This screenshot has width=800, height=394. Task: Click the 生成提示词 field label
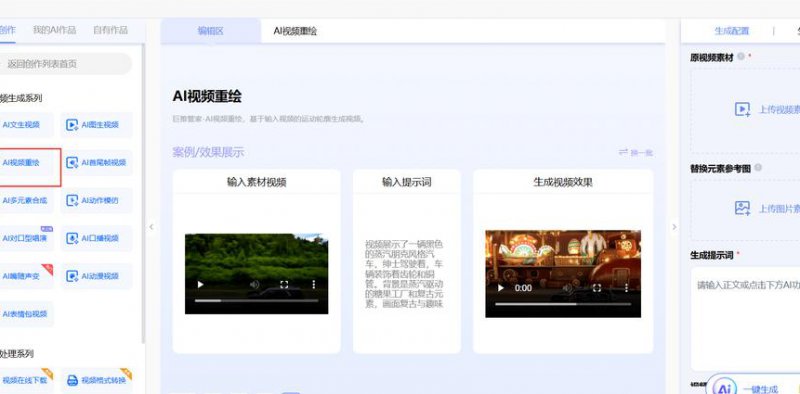click(x=712, y=255)
